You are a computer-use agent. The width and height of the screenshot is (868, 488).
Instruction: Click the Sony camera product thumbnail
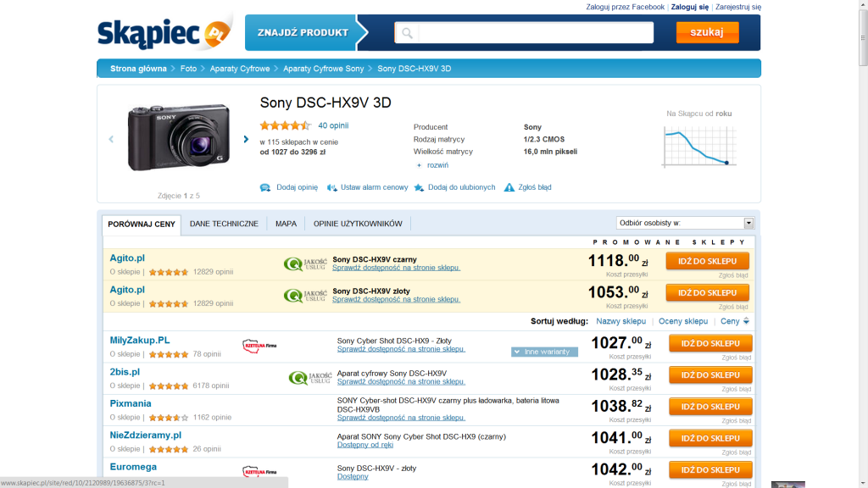click(179, 137)
